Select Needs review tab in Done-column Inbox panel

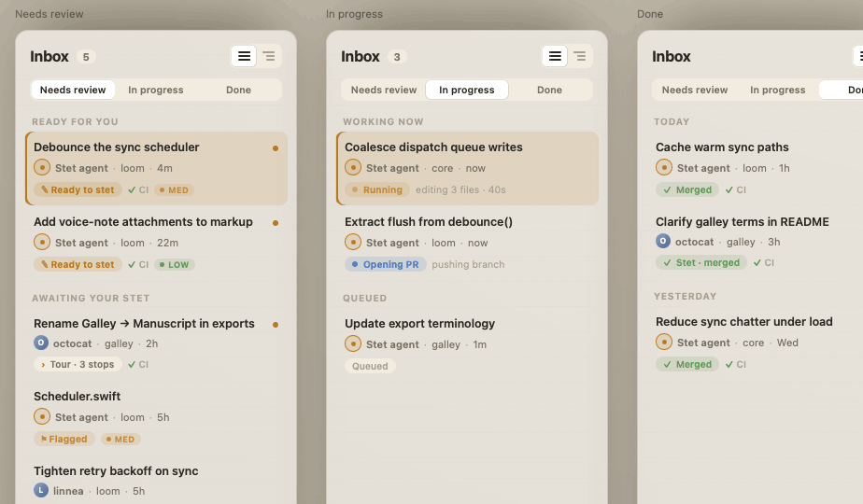click(x=695, y=90)
